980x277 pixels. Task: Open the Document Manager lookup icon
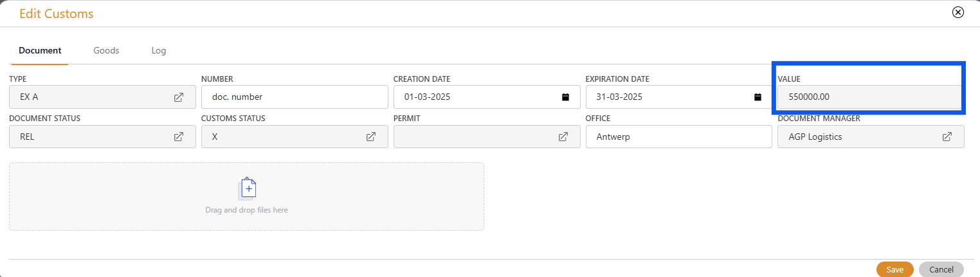point(947,137)
